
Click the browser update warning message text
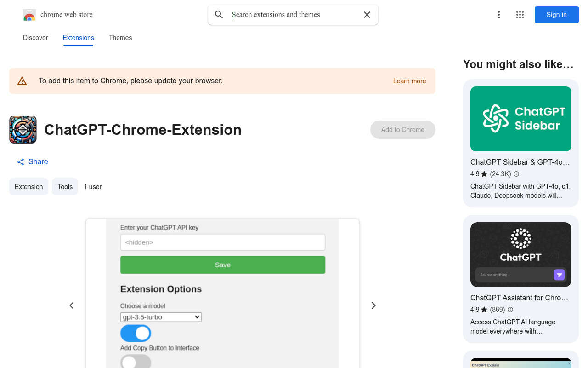(x=130, y=81)
